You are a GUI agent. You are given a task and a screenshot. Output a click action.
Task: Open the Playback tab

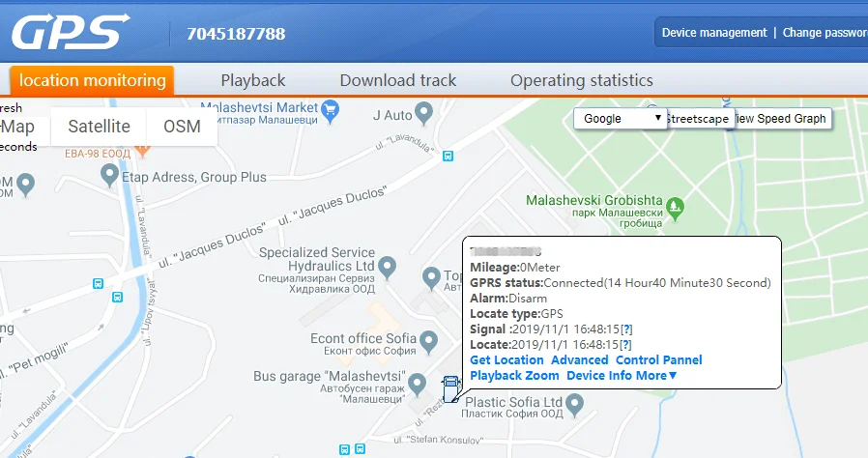click(x=253, y=81)
